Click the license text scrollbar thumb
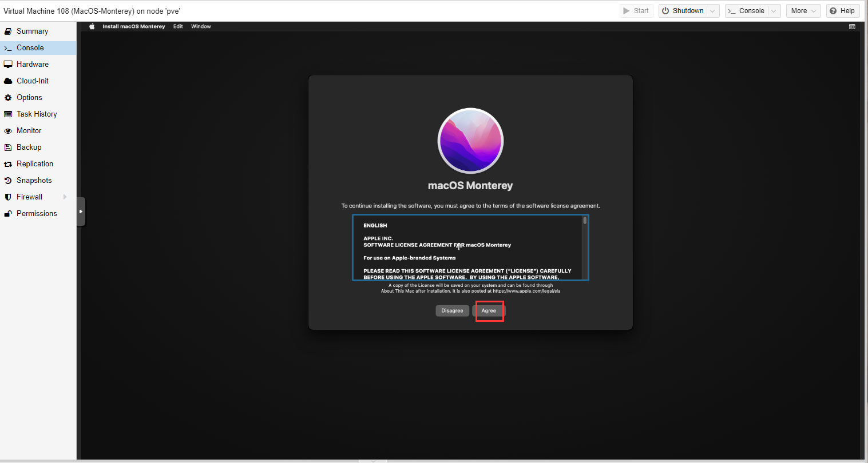 (585, 221)
